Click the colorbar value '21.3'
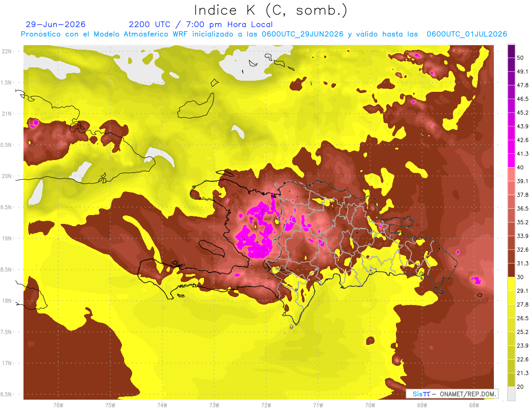The height and width of the screenshot is (411, 532). 523,373
